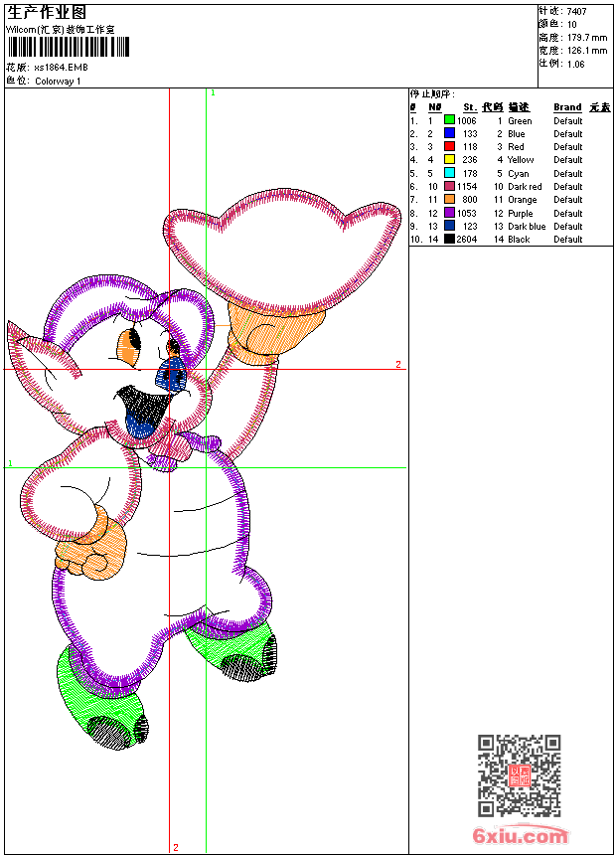Click the 'Green' description text

click(x=520, y=121)
